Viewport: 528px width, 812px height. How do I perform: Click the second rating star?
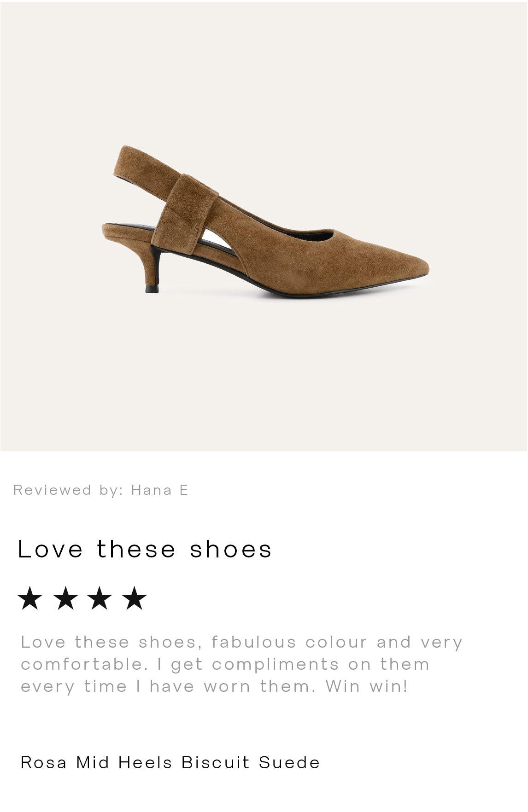pos(65,598)
